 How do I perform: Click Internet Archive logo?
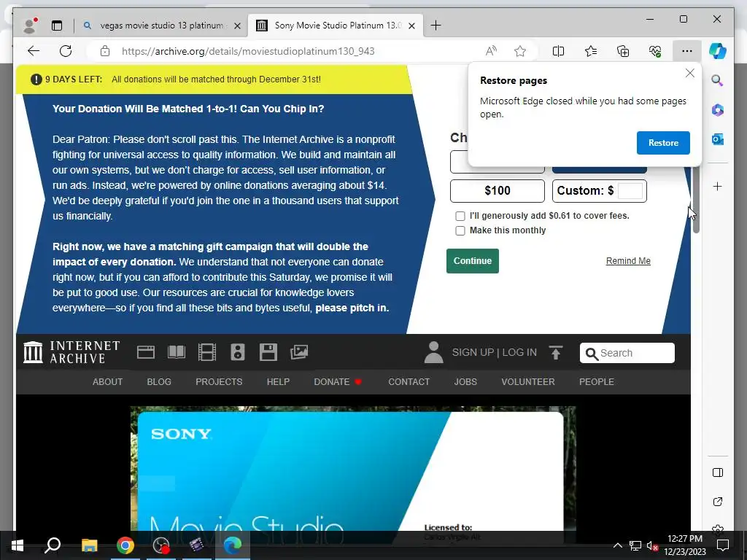pyautogui.click(x=71, y=352)
